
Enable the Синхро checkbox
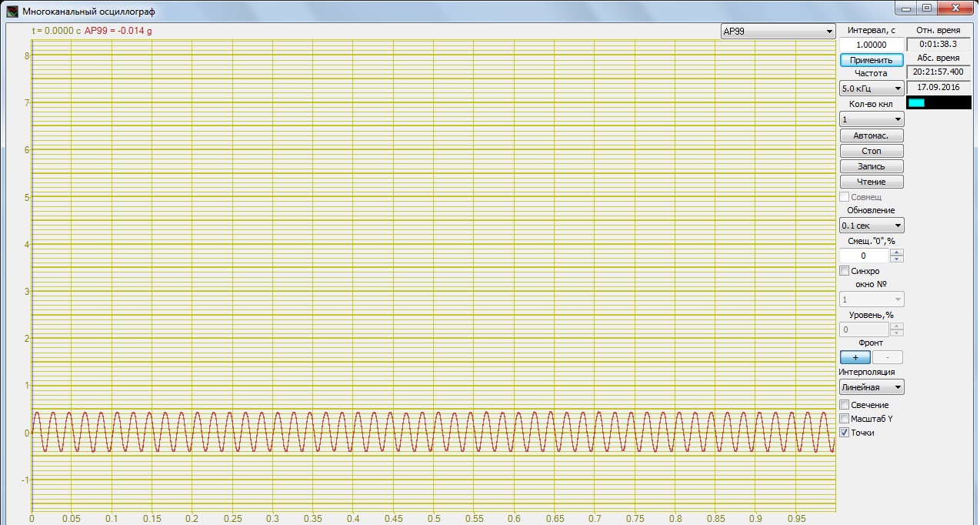pyautogui.click(x=844, y=271)
